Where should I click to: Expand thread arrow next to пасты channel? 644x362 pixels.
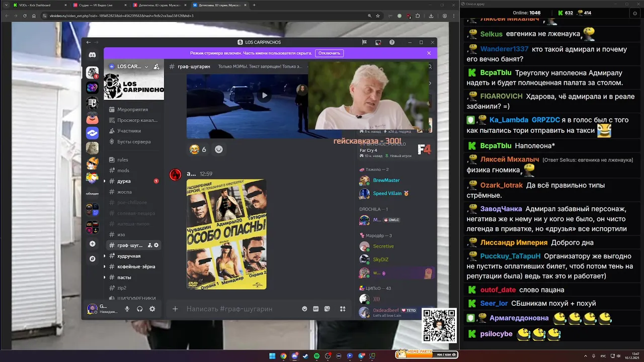click(x=105, y=277)
